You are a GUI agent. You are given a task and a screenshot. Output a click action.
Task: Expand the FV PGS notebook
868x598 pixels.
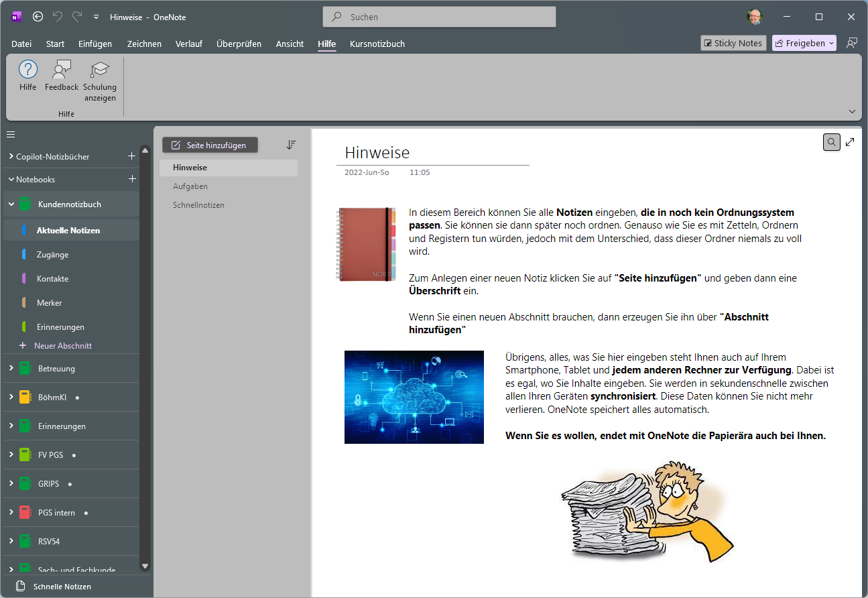tap(11, 455)
